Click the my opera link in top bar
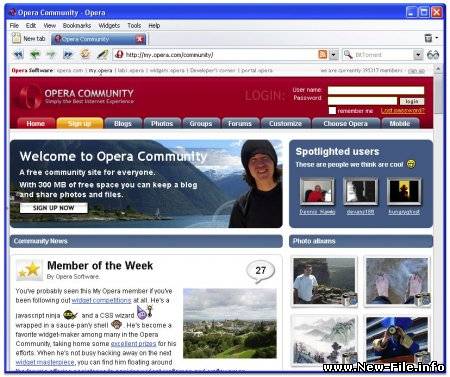This screenshot has height=377, width=450. click(x=100, y=70)
